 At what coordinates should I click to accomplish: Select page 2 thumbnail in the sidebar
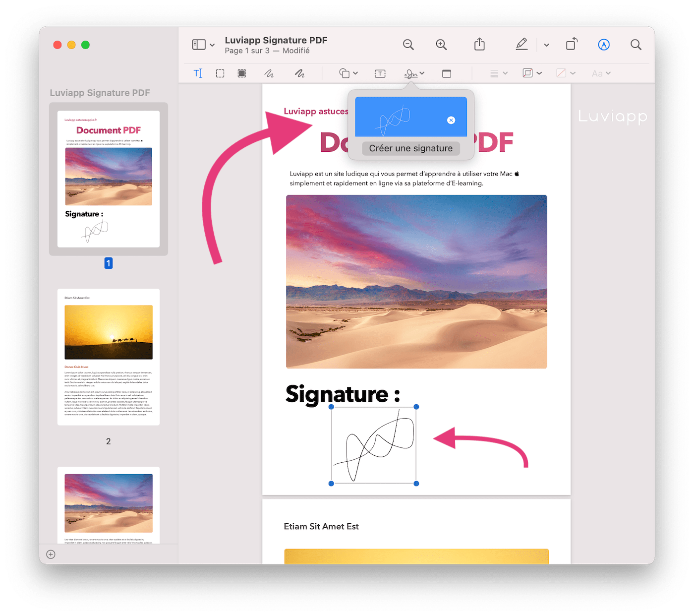(x=108, y=356)
